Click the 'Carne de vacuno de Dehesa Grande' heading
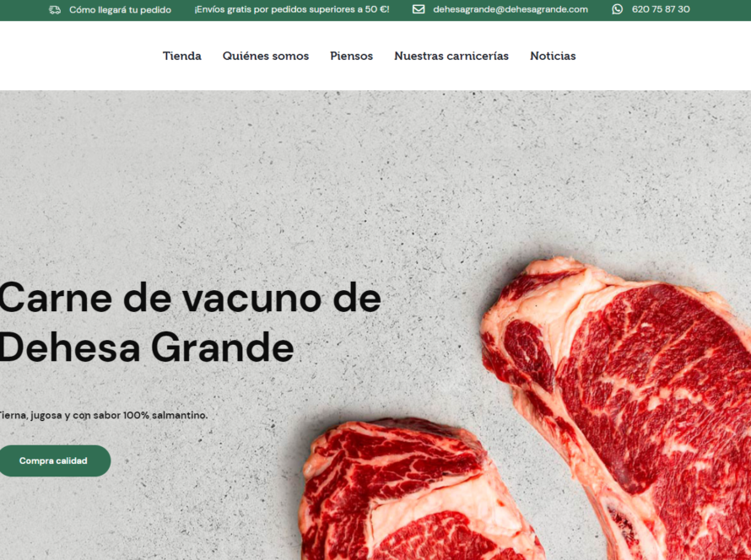Image resolution: width=751 pixels, height=560 pixels. pos(190,323)
